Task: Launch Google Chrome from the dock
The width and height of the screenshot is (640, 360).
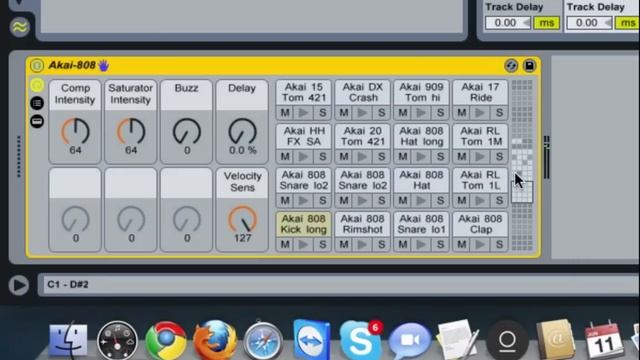Action: [x=166, y=341]
